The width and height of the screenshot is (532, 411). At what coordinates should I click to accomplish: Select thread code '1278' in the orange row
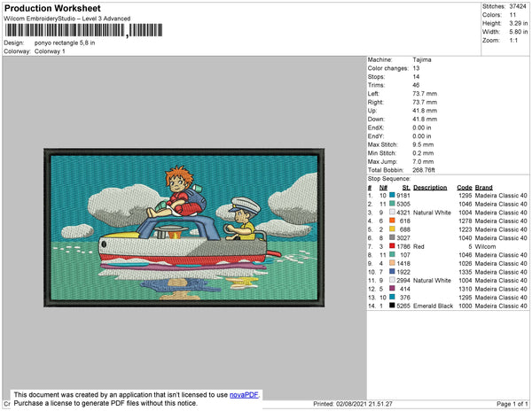pyautogui.click(x=465, y=221)
